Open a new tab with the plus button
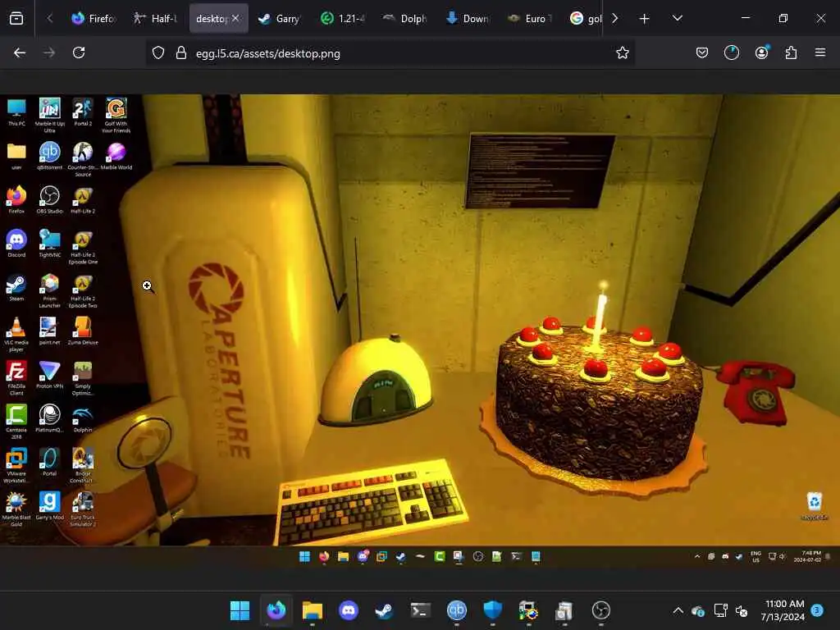 (x=645, y=19)
